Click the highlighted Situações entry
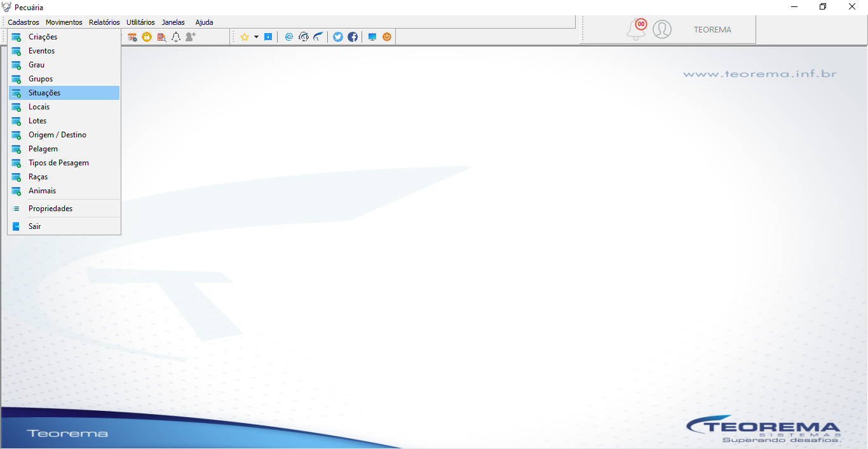 [64, 93]
